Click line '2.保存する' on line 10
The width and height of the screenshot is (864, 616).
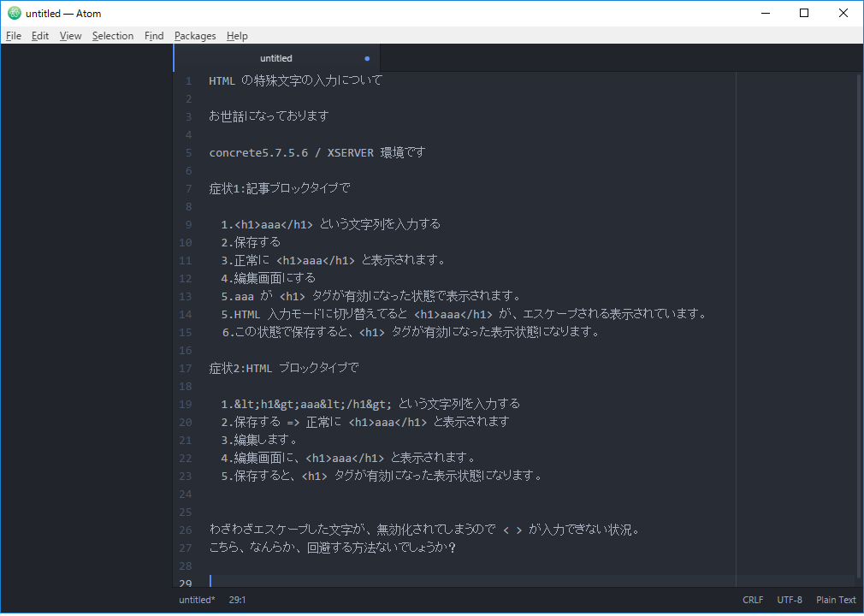tap(251, 242)
